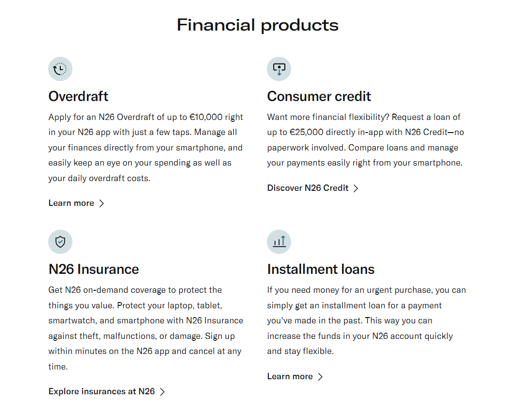Click the Overdraft description paragraph

[x=146, y=148]
